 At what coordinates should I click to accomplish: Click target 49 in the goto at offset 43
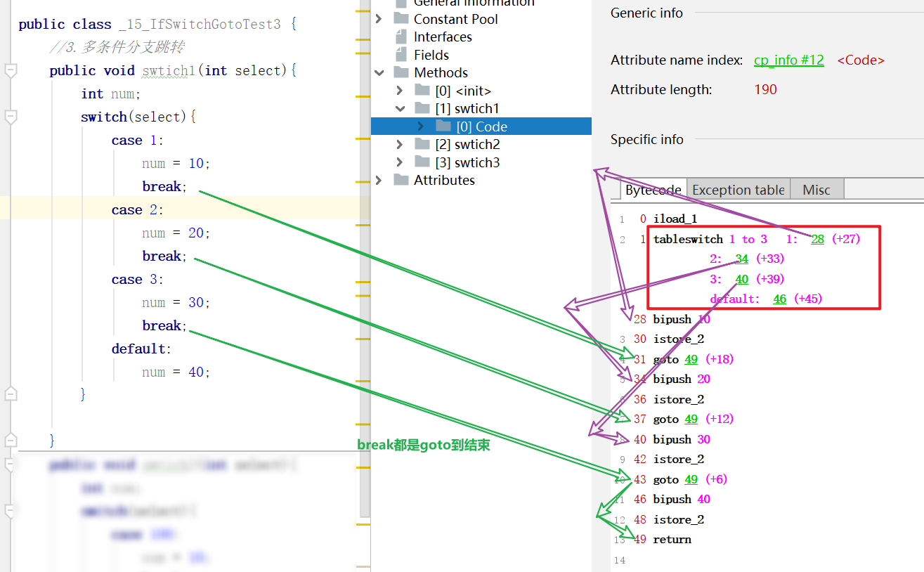pos(691,479)
